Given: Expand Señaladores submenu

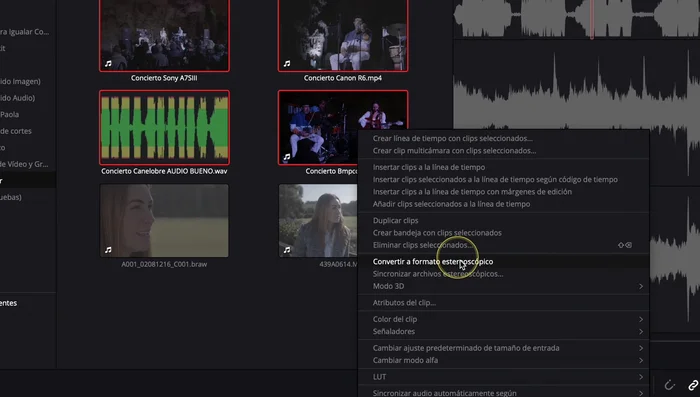Looking at the screenshot, I should coord(503,331).
